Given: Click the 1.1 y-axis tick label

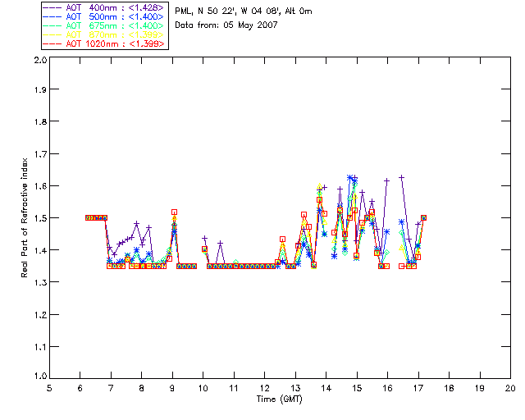Looking at the screenshot, I should [40, 347].
